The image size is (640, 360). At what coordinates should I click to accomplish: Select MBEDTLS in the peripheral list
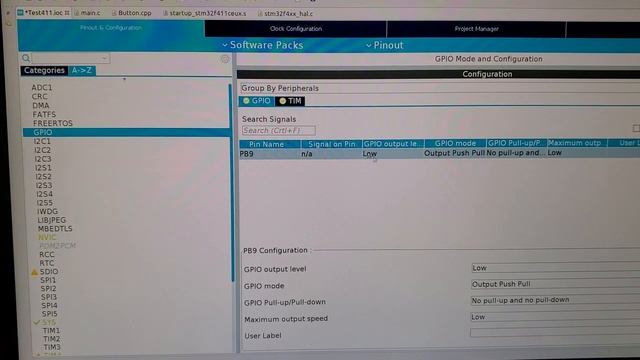55,229
